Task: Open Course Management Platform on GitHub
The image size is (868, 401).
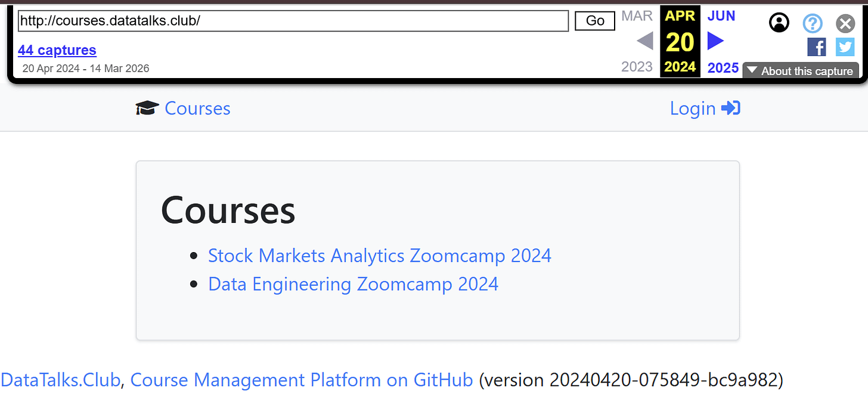Action: [302, 380]
